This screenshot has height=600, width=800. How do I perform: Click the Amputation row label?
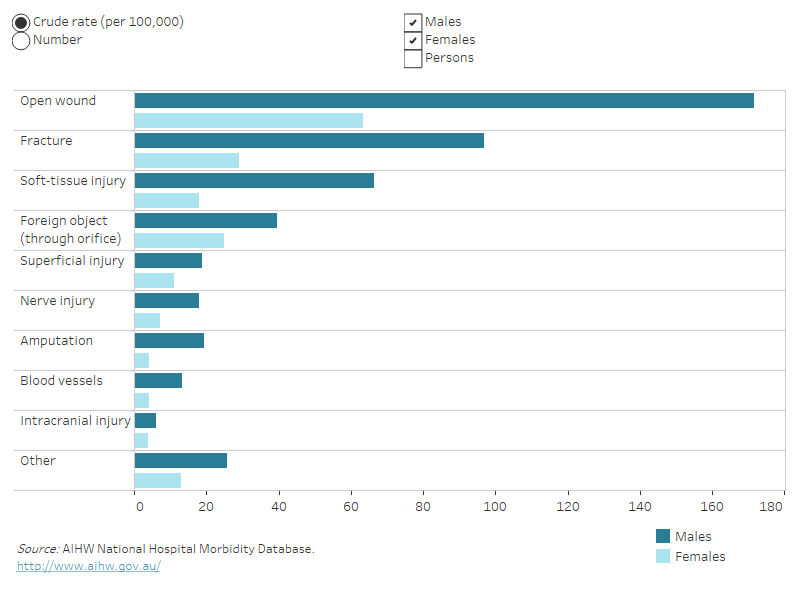coord(57,341)
